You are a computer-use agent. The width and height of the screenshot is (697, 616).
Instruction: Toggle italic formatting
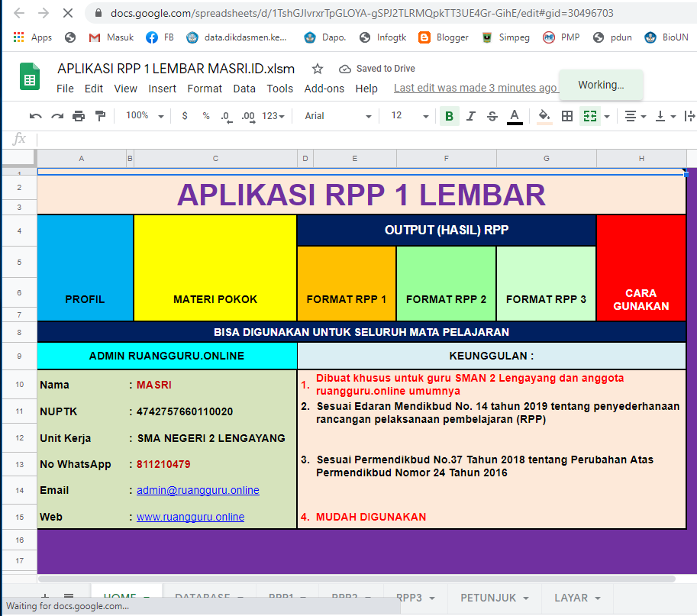(x=471, y=116)
